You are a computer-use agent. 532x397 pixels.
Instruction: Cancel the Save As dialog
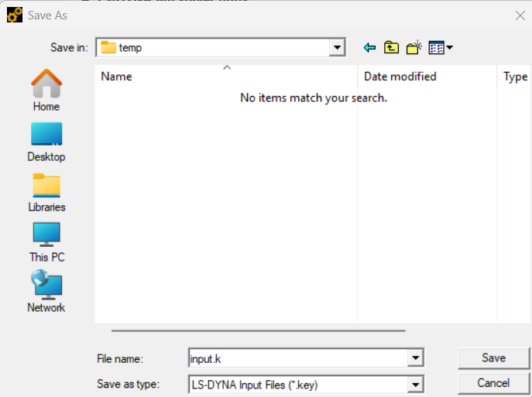[493, 383]
